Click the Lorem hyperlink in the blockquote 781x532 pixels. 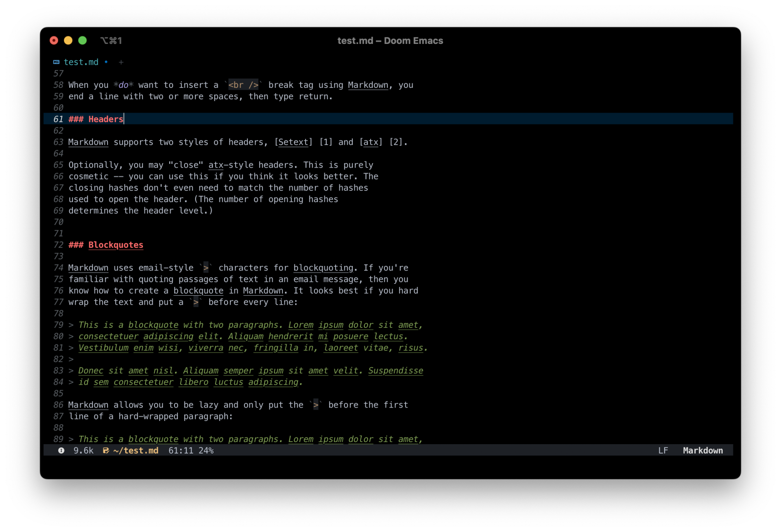click(x=300, y=325)
